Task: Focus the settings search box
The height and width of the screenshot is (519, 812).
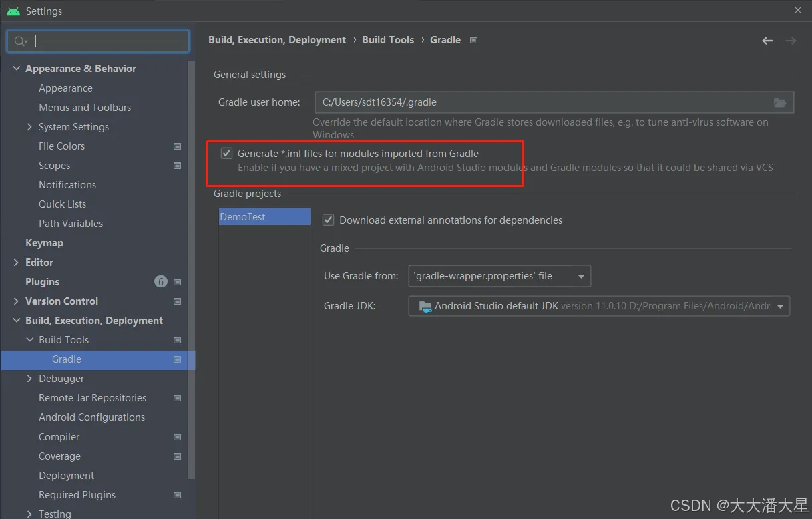Action: point(98,41)
